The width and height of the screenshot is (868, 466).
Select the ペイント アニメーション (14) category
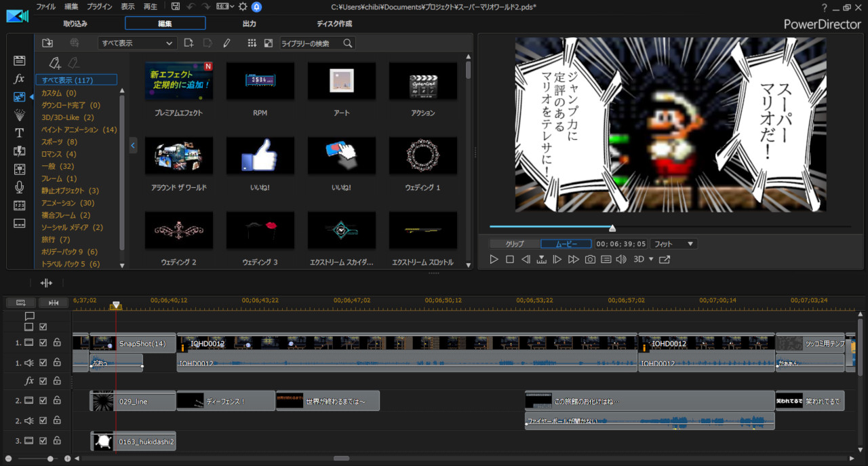point(79,130)
